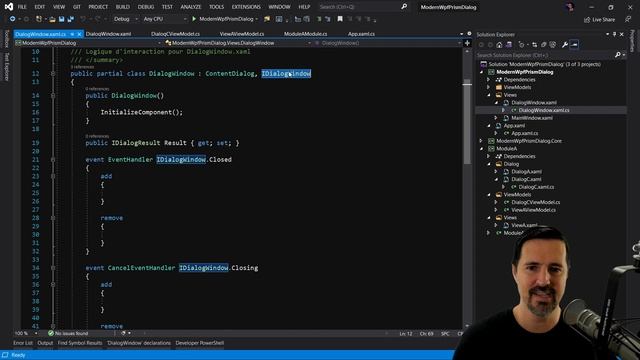The image size is (640, 360).
Task: Open the ModernWpfPrismDialog project navigation dropdown
Action: point(159,43)
